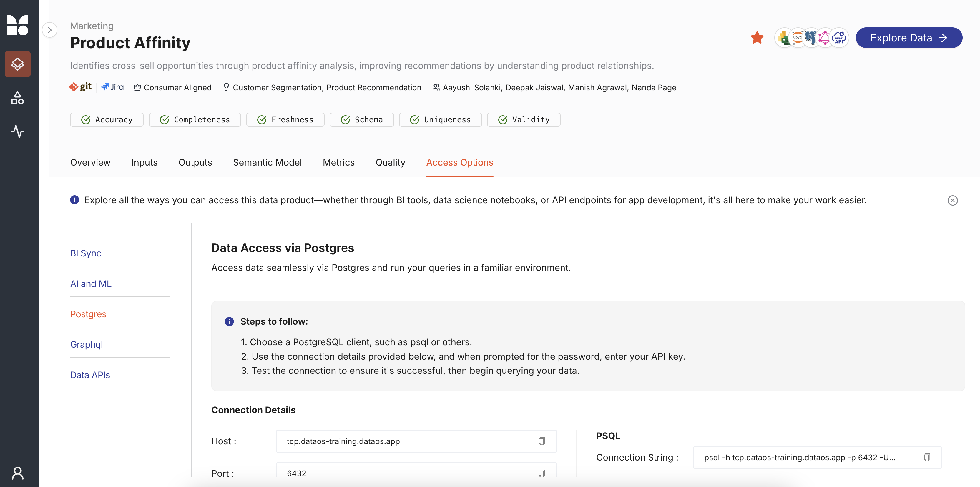The height and width of the screenshot is (487, 980).
Task: Expand the sidebar with the chevron button
Action: coord(49,30)
